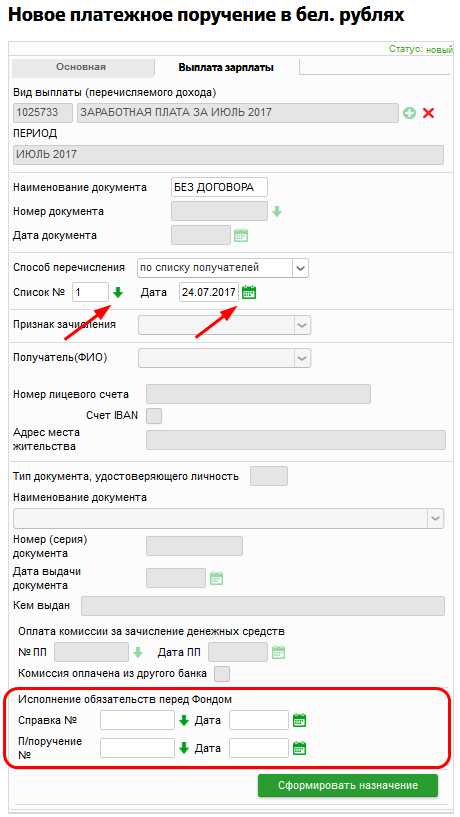
Task: Click the green plus icon to add payment type
Action: [410, 113]
